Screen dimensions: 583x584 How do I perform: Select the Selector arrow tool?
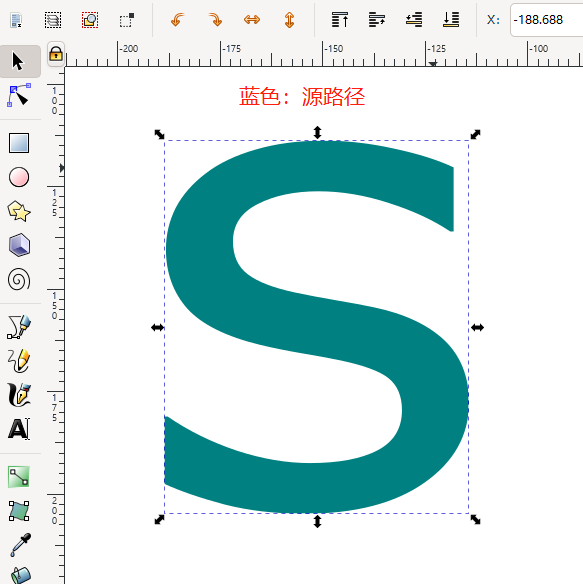point(18,61)
